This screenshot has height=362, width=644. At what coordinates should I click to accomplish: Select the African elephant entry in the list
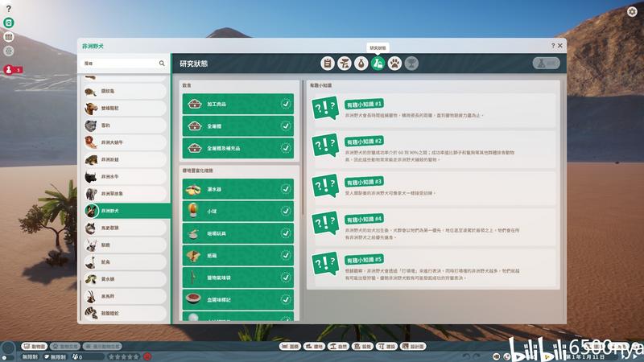pyautogui.click(x=125, y=194)
